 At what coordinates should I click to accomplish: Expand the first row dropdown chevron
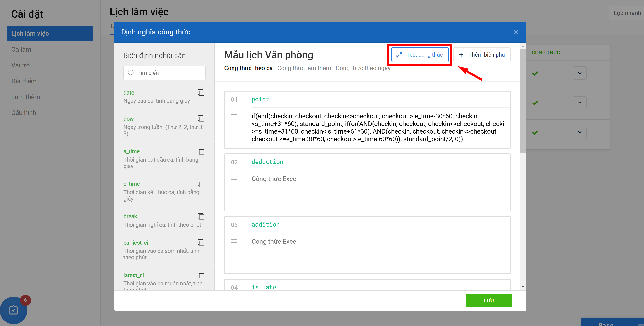580,73
